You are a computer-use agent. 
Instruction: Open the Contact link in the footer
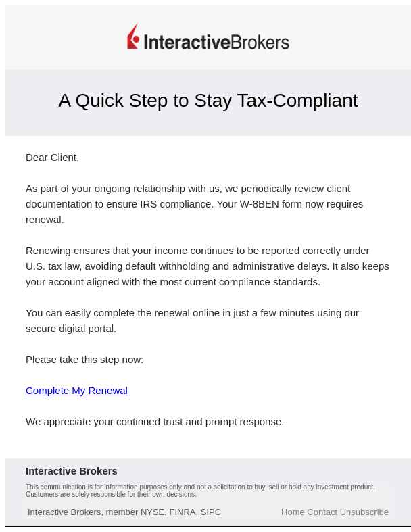click(x=322, y=512)
